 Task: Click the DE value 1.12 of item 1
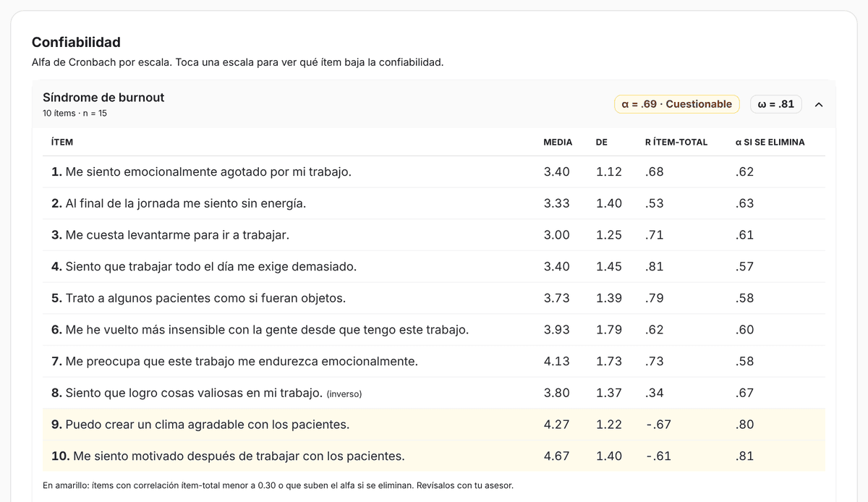(x=609, y=172)
